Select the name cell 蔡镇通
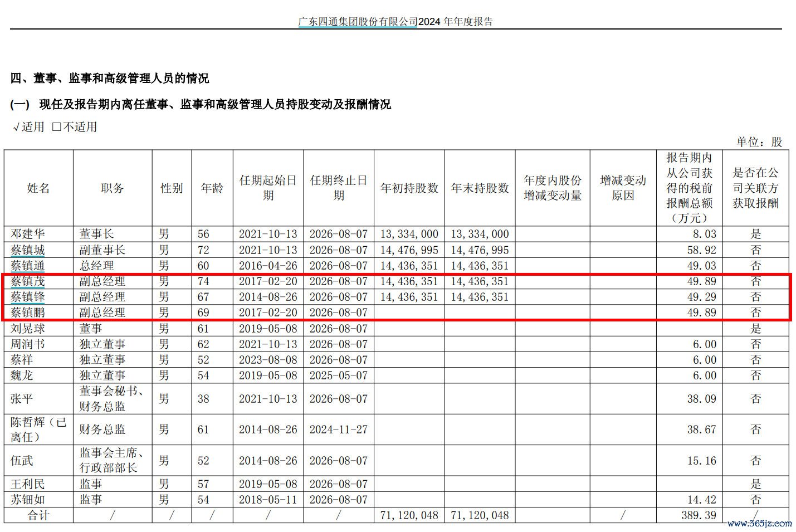This screenshot has width=796, height=532. 28,266
